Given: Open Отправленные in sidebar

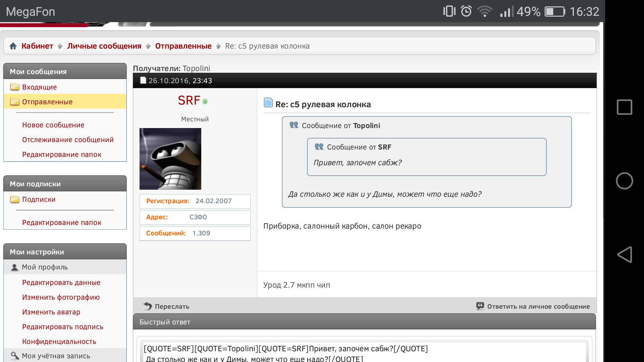Looking at the screenshot, I should click(47, 102).
